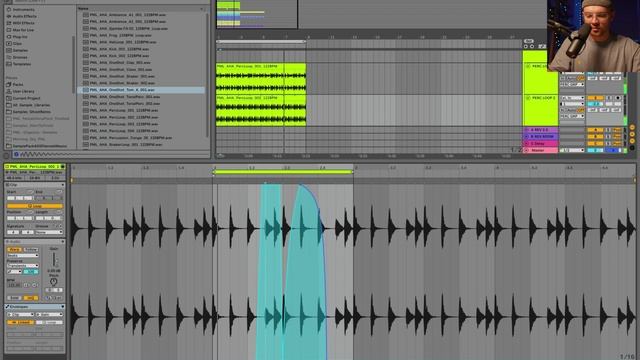Open the MIDI Effects browser category
640x360 pixels.
23,23
